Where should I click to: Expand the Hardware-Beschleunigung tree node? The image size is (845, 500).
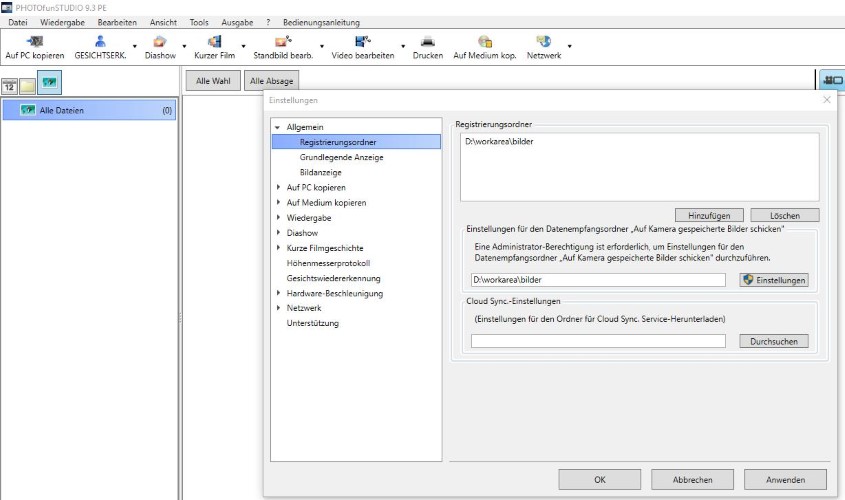click(278, 293)
